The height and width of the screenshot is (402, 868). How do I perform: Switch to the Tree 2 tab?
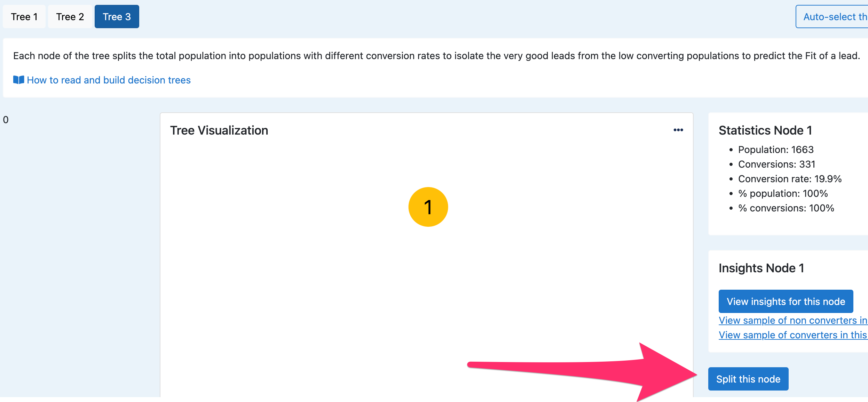70,17
